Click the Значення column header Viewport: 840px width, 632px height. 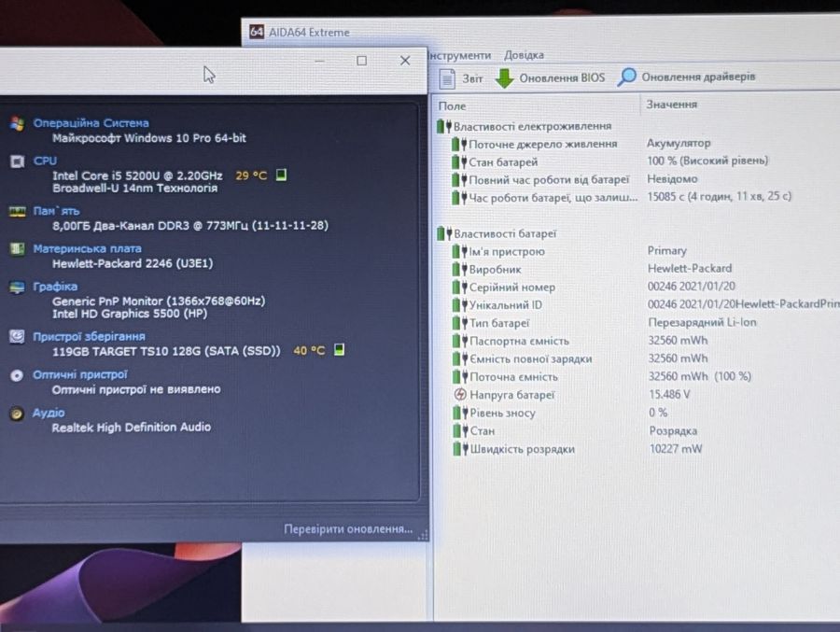click(x=671, y=104)
